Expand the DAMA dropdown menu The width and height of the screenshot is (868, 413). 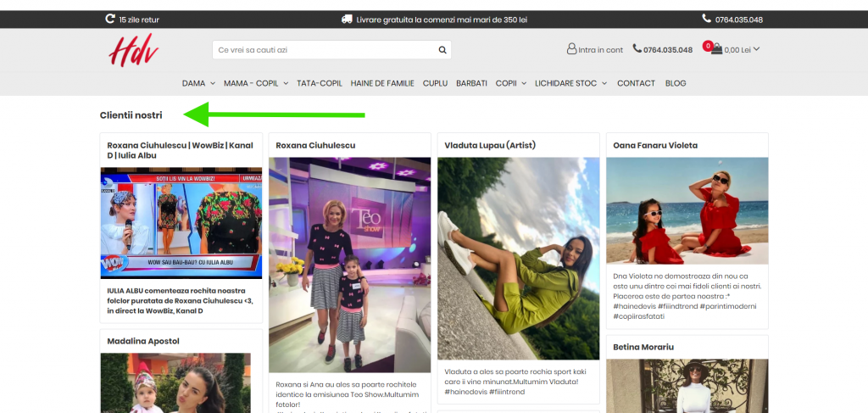point(198,83)
